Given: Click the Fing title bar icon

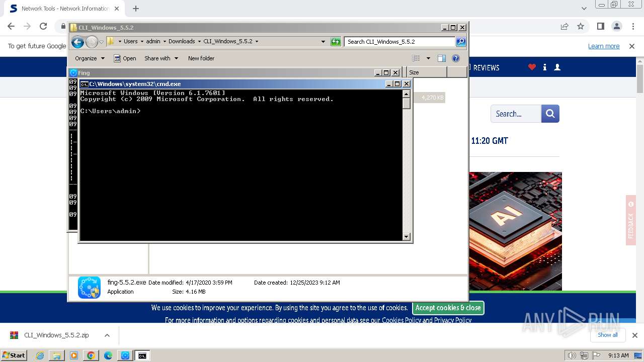Looking at the screenshot, I should (73, 73).
